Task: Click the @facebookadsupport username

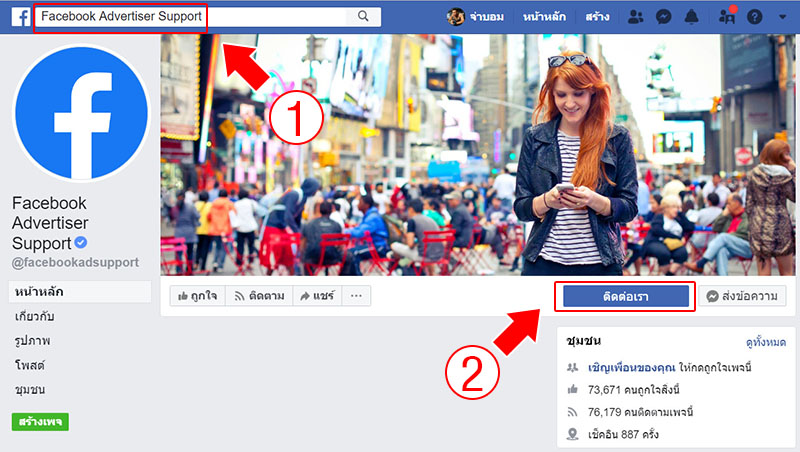Action: [76, 262]
